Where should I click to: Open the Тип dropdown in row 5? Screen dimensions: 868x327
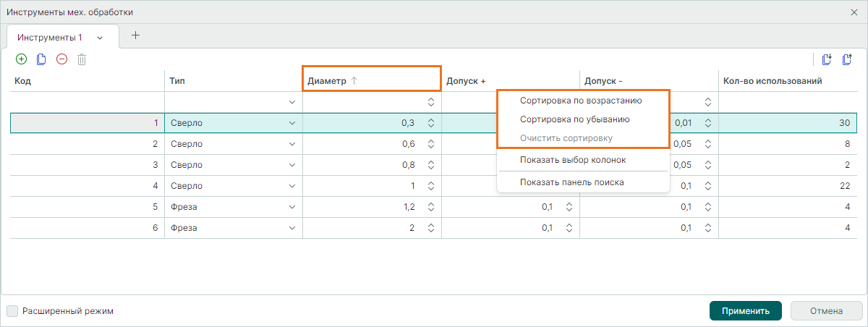[x=292, y=207]
